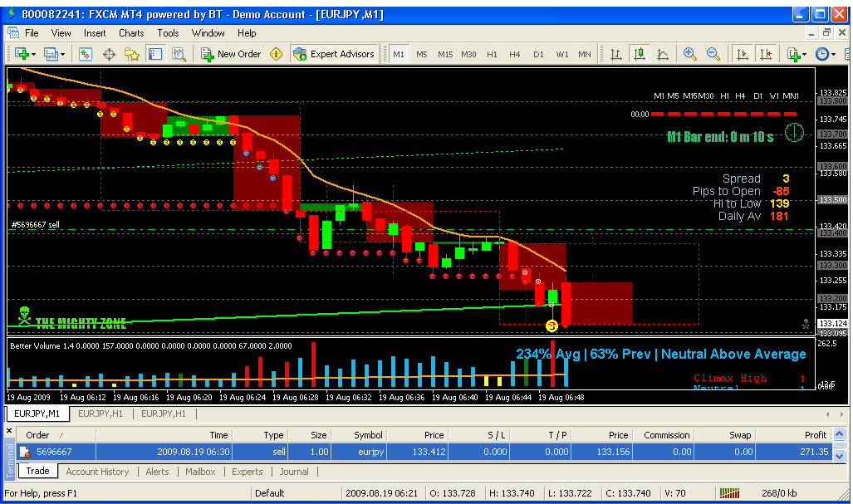This screenshot has width=853, height=504.
Task: Open the View menu
Action: (61, 33)
